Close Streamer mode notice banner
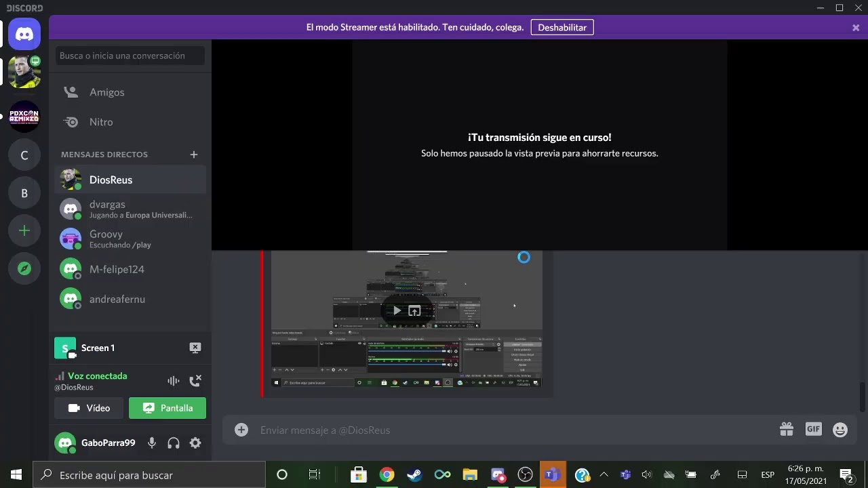This screenshot has height=488, width=868. 856,28
